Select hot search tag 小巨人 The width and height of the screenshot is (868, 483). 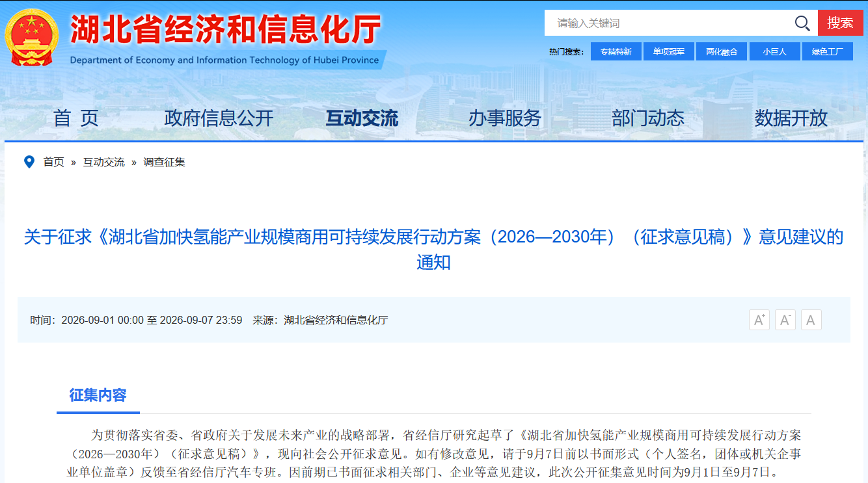pyautogui.click(x=774, y=51)
